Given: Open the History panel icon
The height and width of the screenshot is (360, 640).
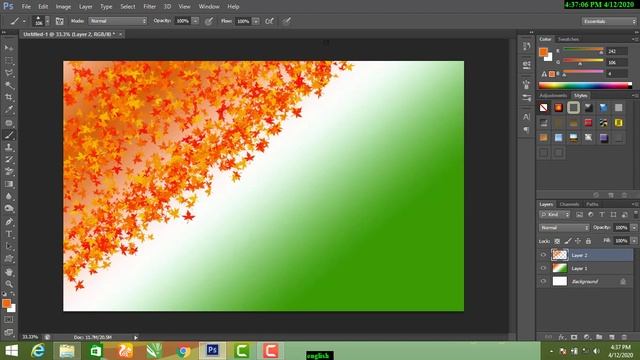Looking at the screenshot, I should pos(527,46).
